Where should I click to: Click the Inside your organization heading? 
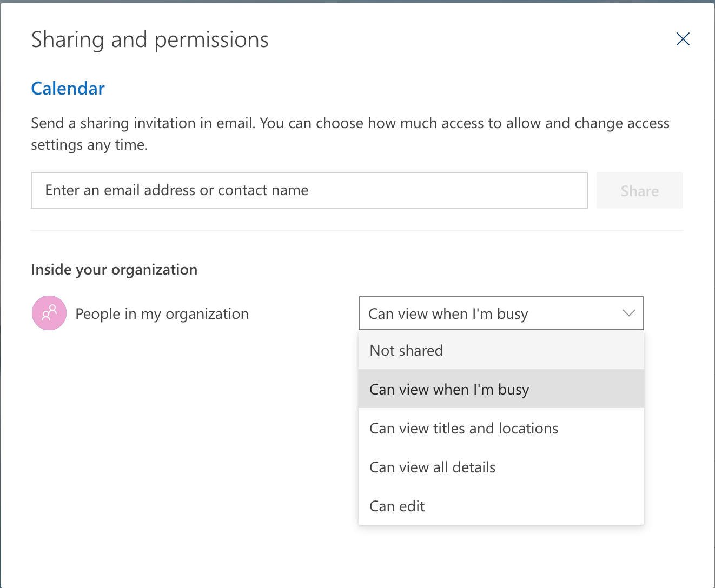pos(114,270)
